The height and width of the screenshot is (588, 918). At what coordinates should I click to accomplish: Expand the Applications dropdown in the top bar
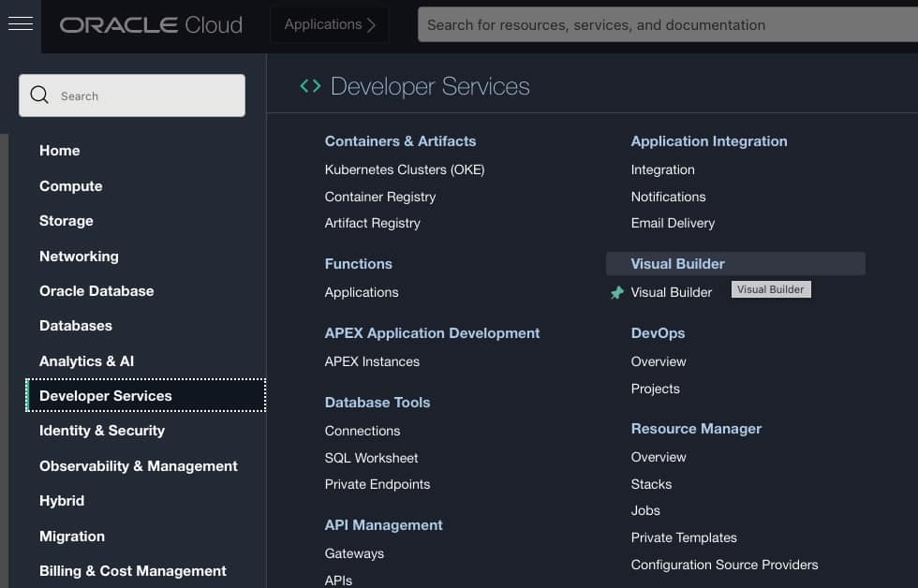328,24
